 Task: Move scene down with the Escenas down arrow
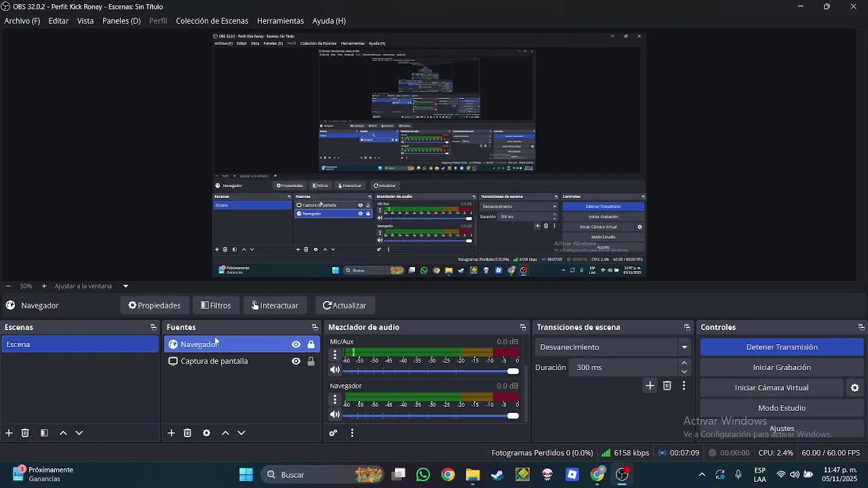pyautogui.click(x=79, y=433)
